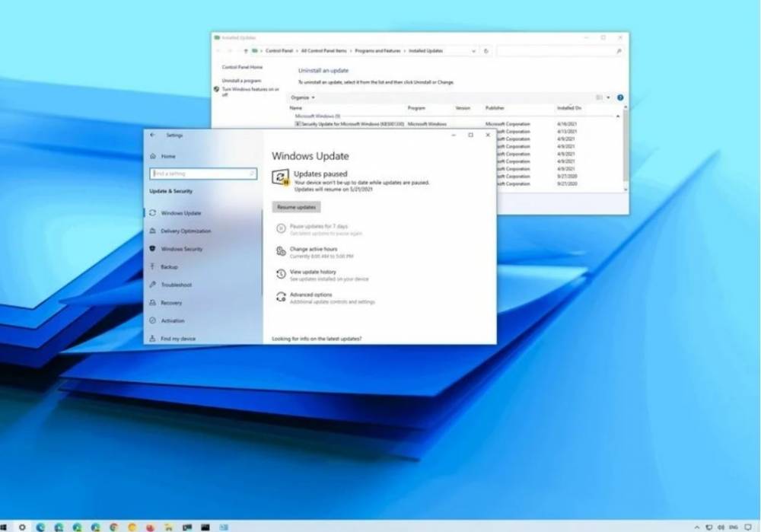Image resolution: width=761 pixels, height=532 pixels.
Task: Click the updates paused status icon
Action: [281, 177]
